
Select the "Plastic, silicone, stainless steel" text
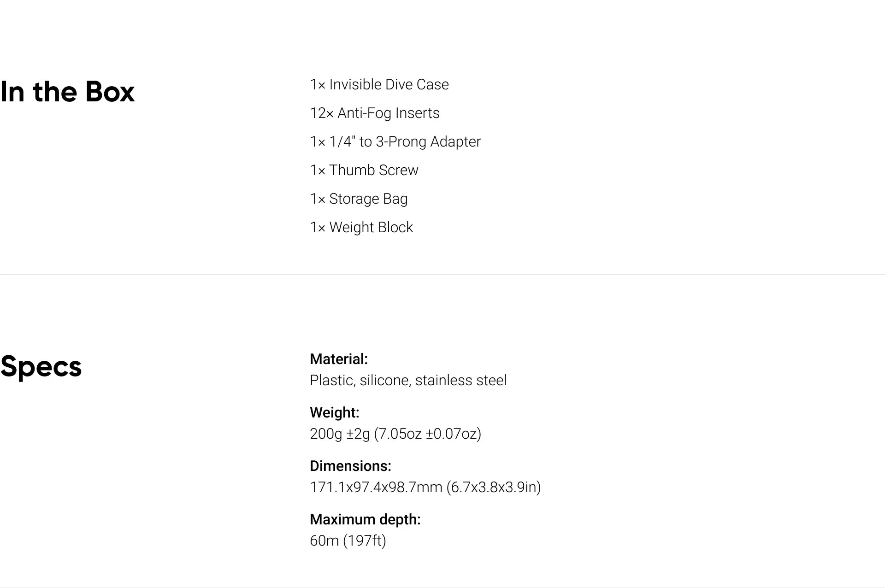pyautogui.click(x=408, y=381)
